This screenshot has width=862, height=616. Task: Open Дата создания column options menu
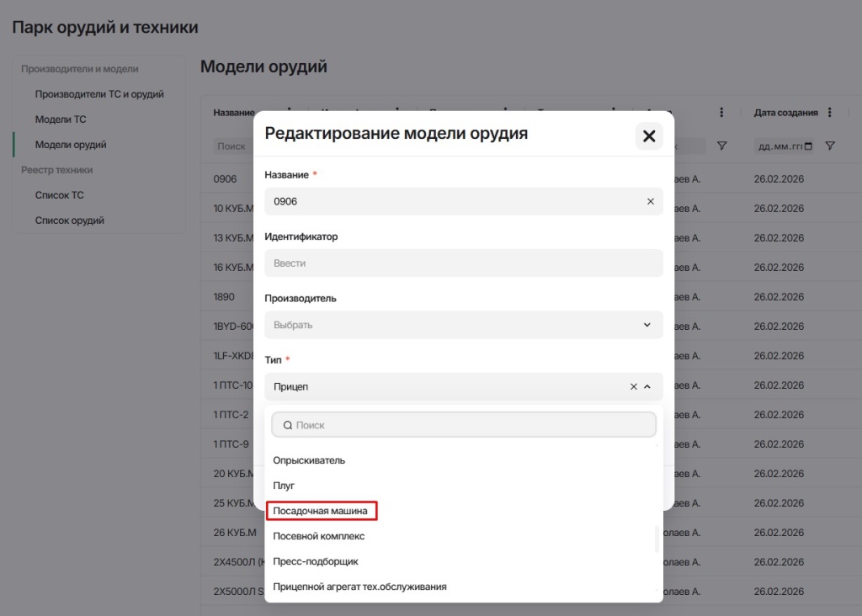tap(829, 113)
